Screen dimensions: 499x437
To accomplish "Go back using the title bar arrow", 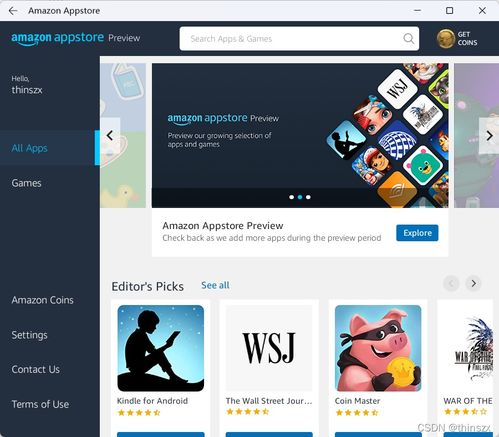I will pyautogui.click(x=13, y=11).
